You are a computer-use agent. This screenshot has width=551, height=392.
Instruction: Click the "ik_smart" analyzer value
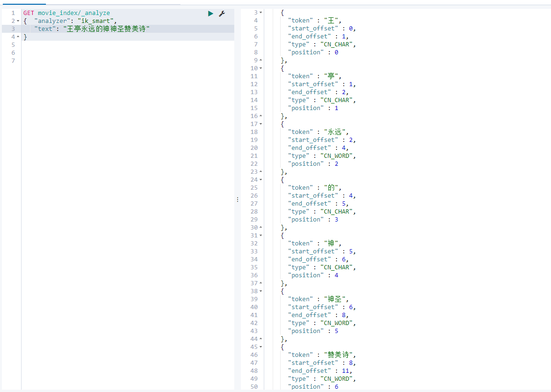point(95,21)
